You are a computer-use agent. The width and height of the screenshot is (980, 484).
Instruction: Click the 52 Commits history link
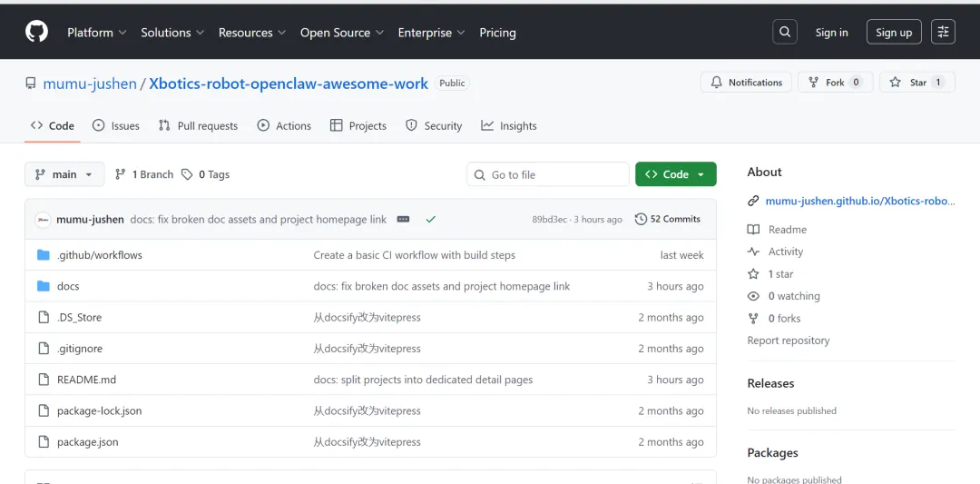click(668, 219)
